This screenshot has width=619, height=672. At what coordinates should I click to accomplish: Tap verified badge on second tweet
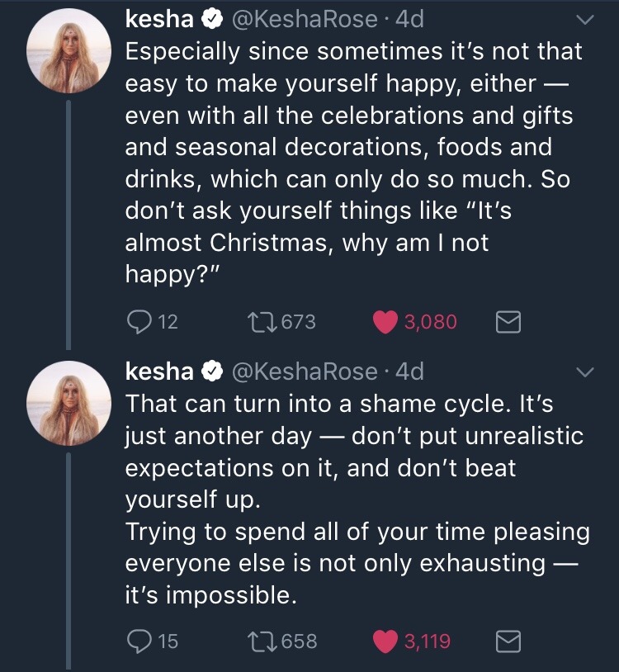click(212, 374)
